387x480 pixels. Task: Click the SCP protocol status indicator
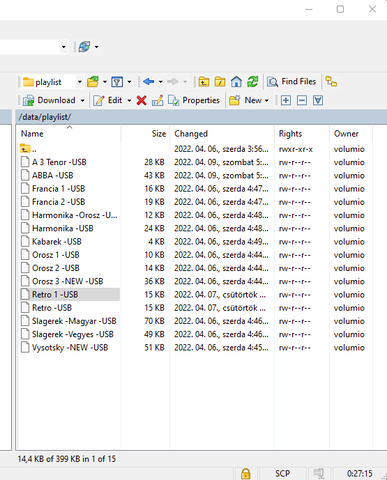click(x=282, y=473)
